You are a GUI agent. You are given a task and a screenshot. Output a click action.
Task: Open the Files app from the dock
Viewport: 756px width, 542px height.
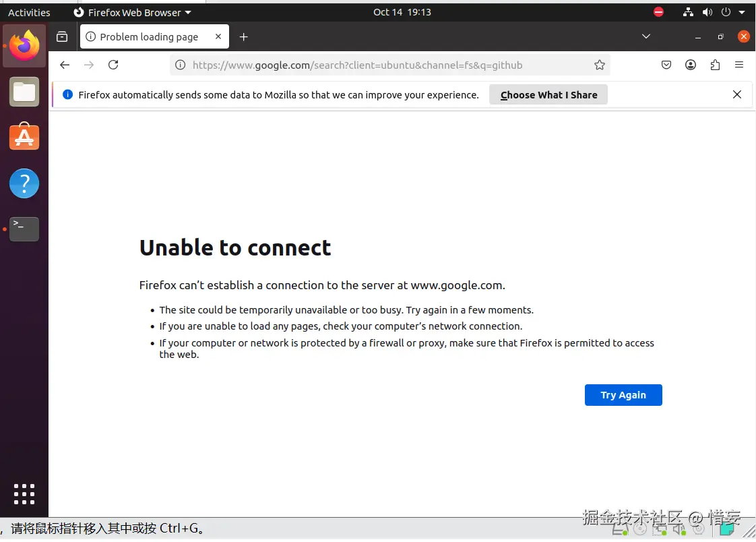24,92
